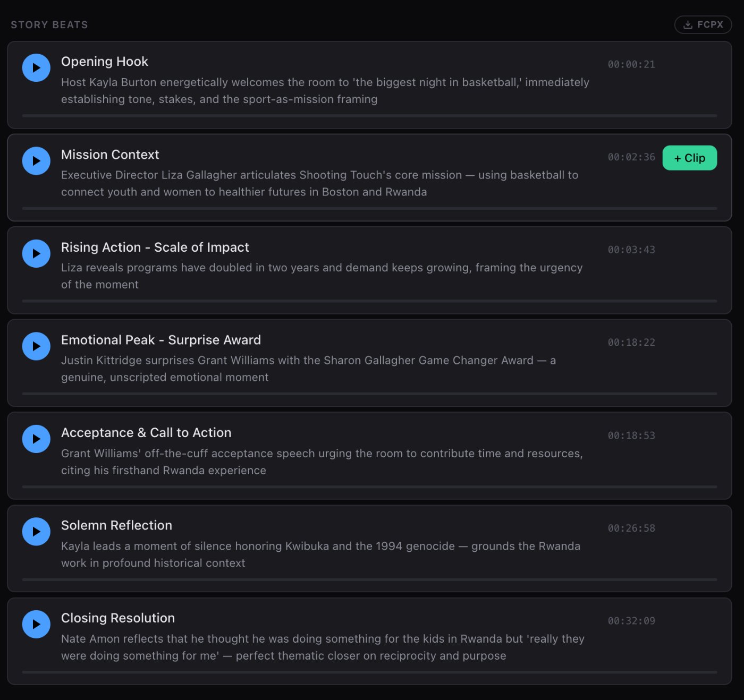
Task: Select the Rising Action - Scale of Impact title
Action: point(155,247)
